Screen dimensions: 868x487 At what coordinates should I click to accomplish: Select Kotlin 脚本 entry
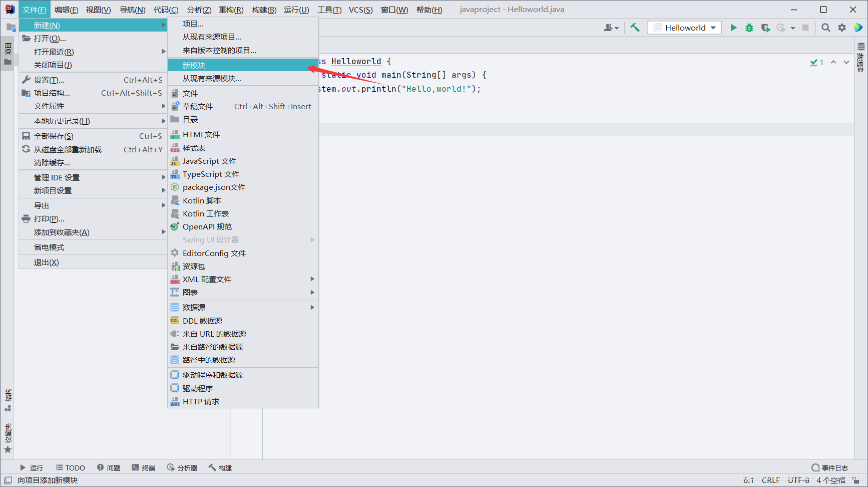point(243,200)
